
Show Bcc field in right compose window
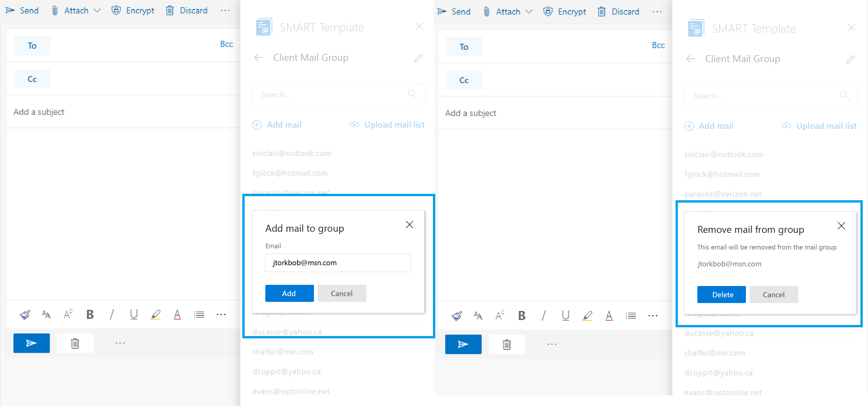tap(658, 45)
